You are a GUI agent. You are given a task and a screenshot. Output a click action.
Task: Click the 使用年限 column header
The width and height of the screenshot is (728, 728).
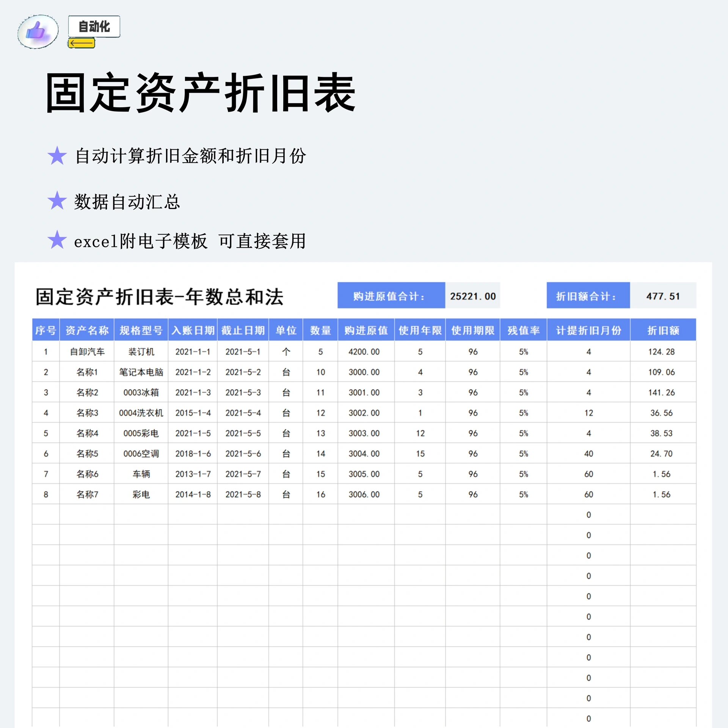point(420,330)
